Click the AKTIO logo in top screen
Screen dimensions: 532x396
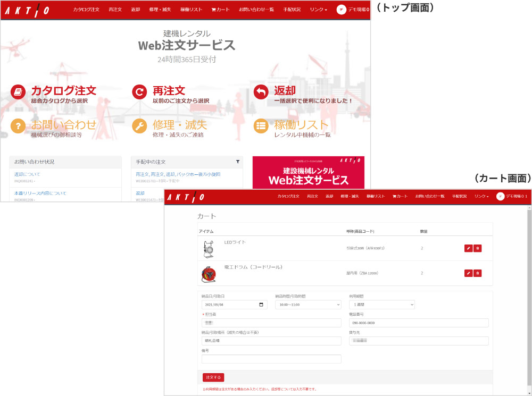tap(27, 10)
